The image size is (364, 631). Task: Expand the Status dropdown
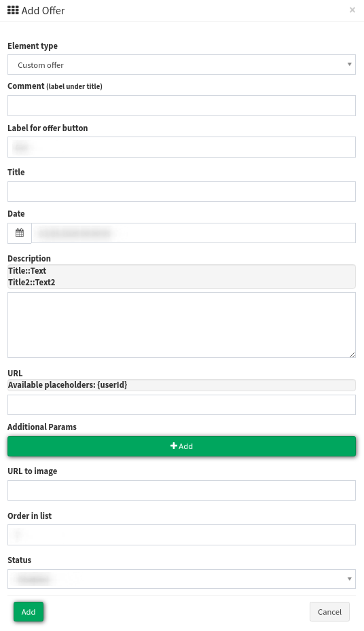point(181,579)
